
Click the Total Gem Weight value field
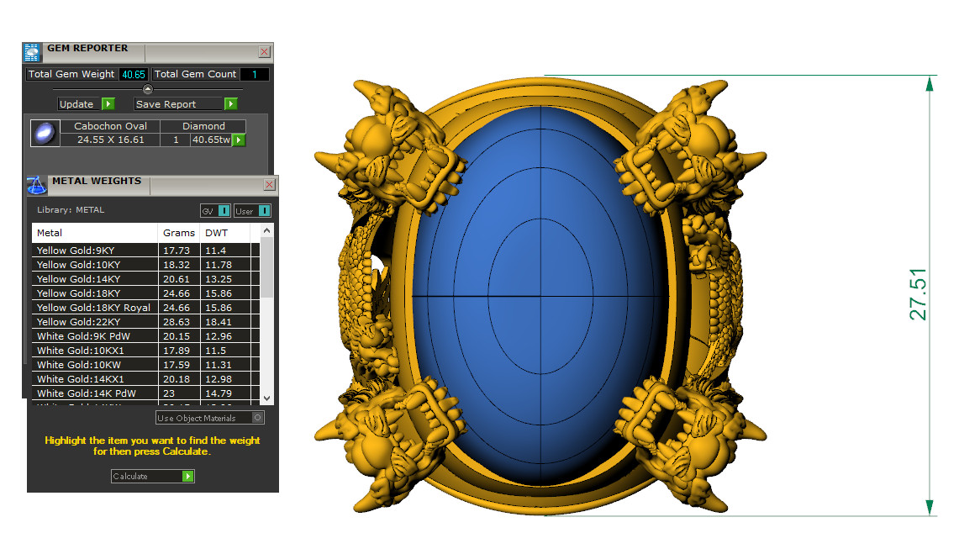click(x=134, y=75)
